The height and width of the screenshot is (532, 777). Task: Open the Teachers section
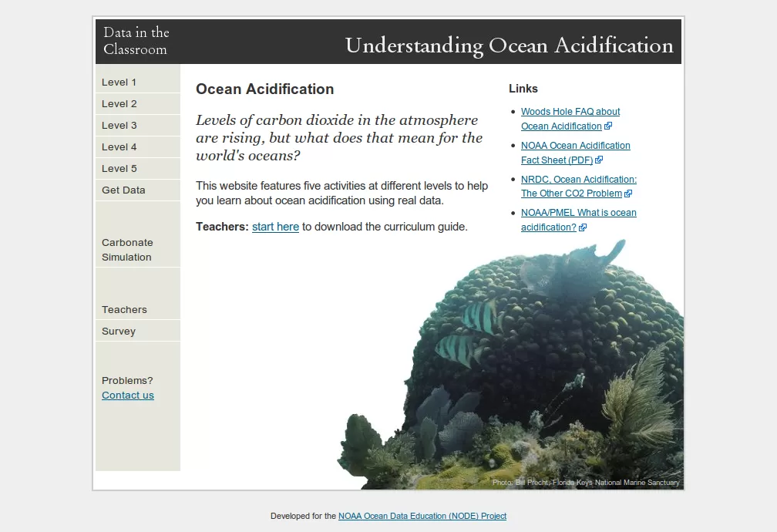[x=124, y=310]
